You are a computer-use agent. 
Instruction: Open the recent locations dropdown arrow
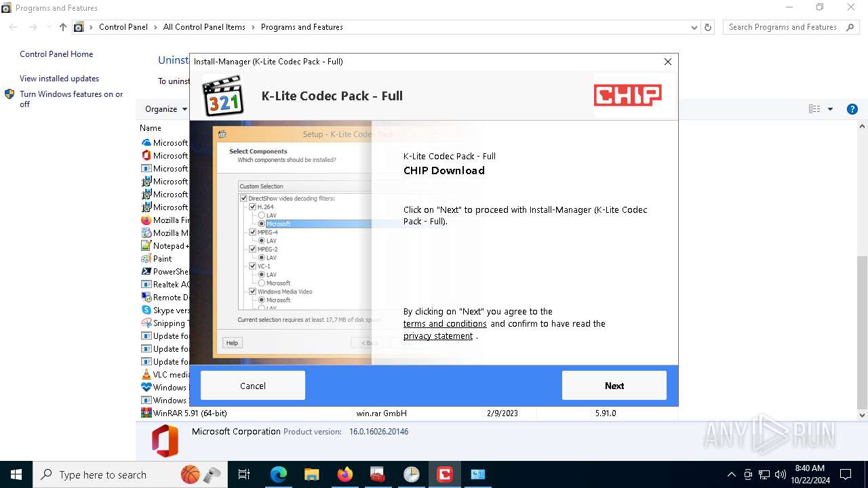pyautogui.click(x=48, y=28)
